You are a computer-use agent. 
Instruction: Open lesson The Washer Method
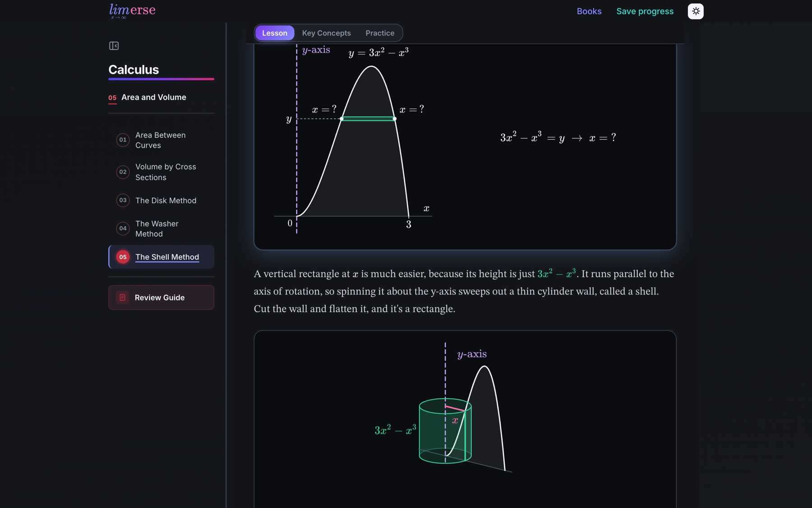click(x=161, y=228)
